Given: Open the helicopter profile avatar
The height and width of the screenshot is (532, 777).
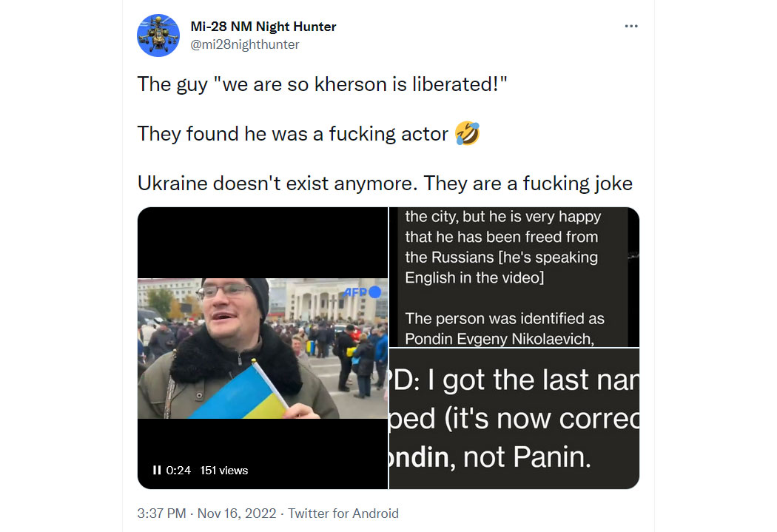Looking at the screenshot, I should point(158,36).
